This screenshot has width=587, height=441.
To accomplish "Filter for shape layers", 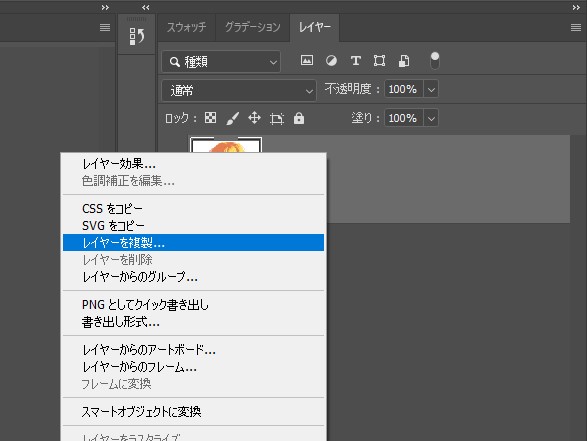I will tap(379, 60).
